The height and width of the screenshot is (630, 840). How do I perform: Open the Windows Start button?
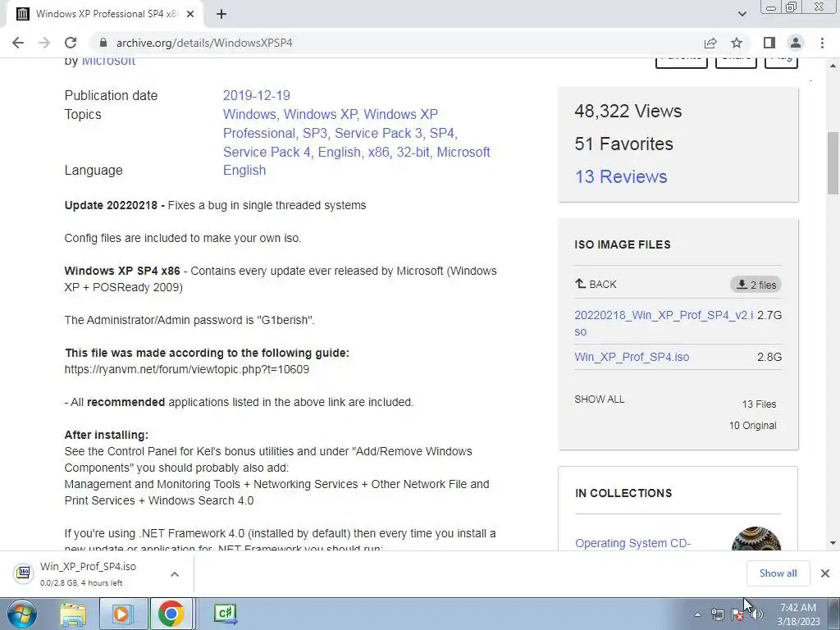click(x=22, y=614)
